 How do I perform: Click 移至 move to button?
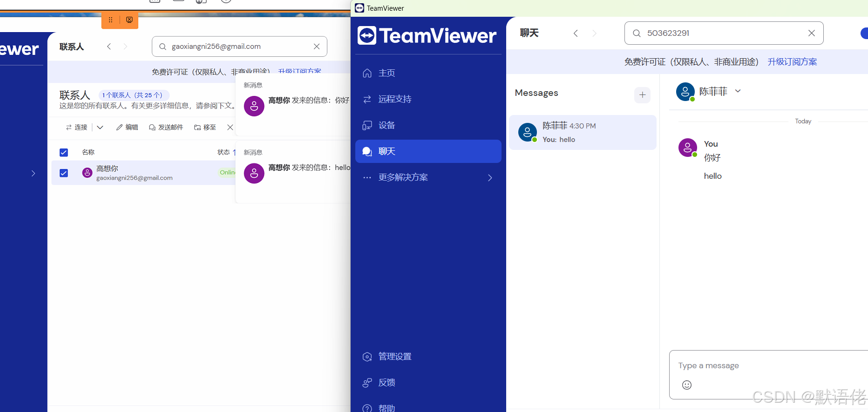[x=205, y=127]
